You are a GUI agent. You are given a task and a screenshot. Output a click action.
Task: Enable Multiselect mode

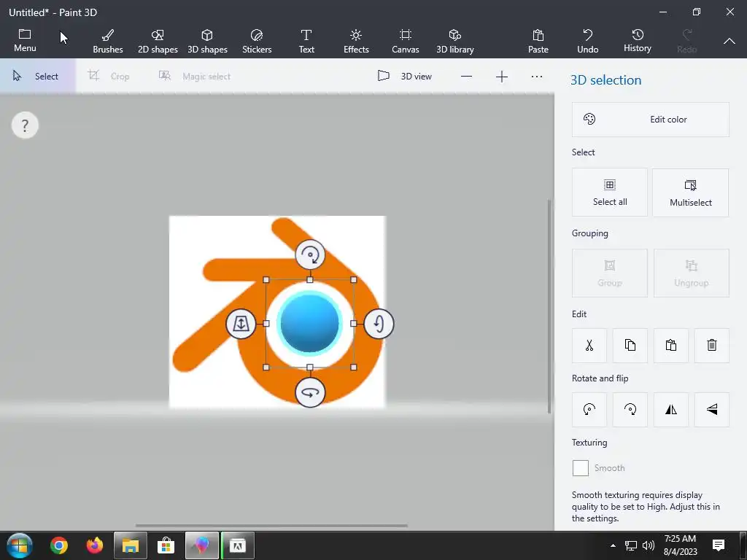(x=690, y=192)
